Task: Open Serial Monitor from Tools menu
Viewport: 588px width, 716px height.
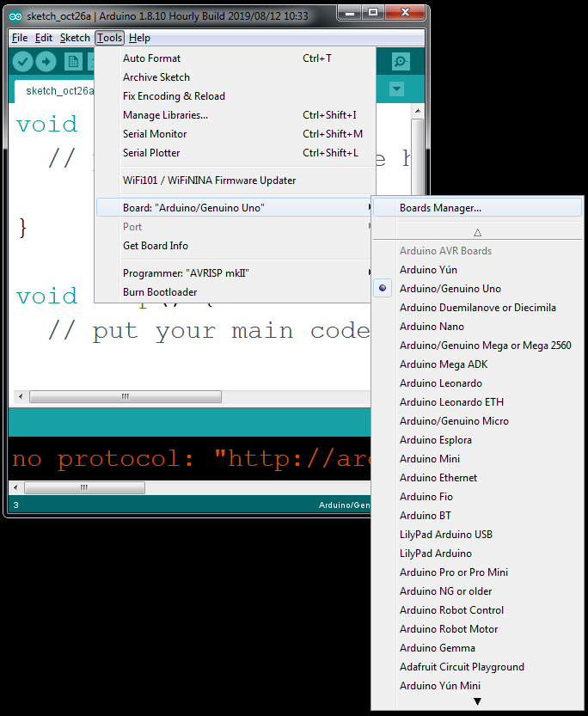Action: click(x=235, y=134)
